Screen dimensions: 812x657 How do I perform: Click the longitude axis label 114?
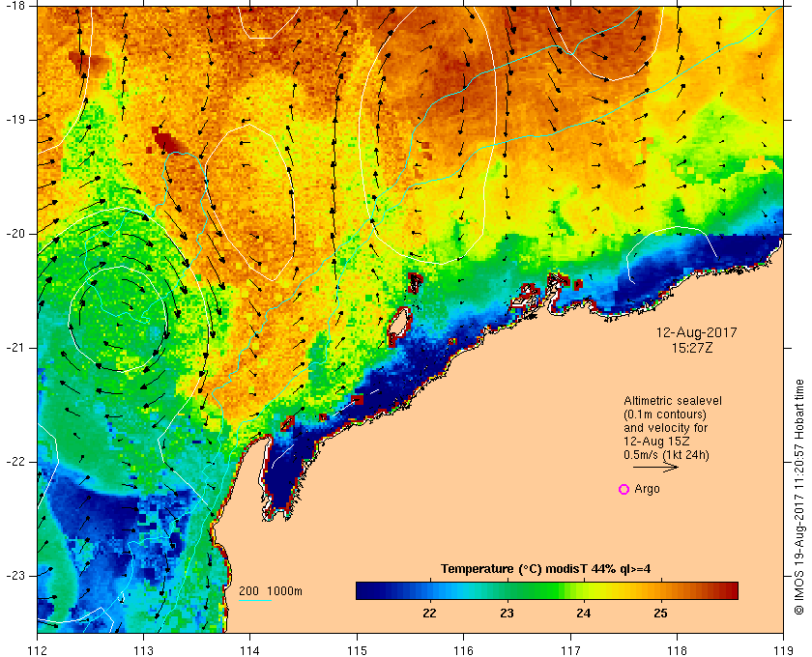click(x=250, y=650)
